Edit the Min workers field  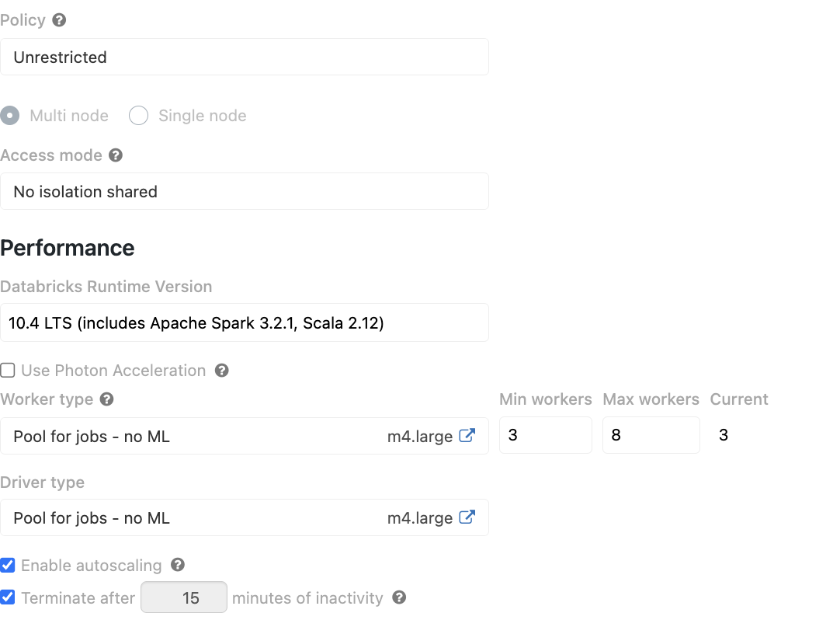545,435
